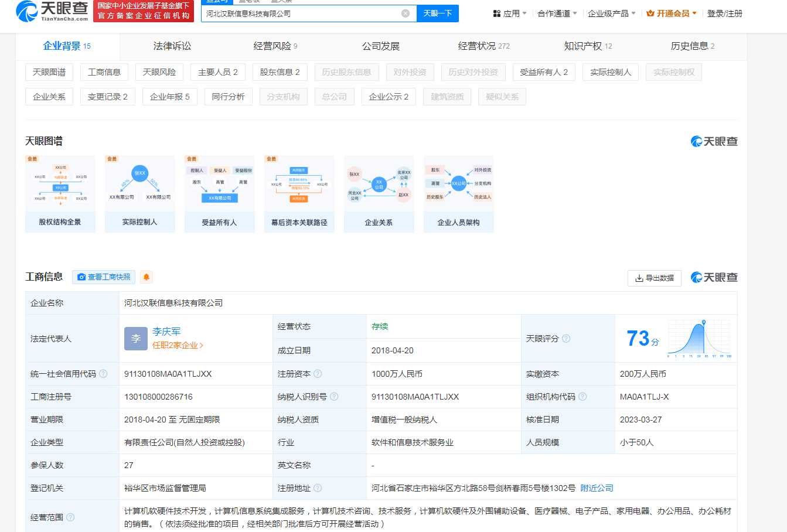The height and width of the screenshot is (532, 787).
Task: Switch to the 经营风险 tab
Action: coord(275,46)
